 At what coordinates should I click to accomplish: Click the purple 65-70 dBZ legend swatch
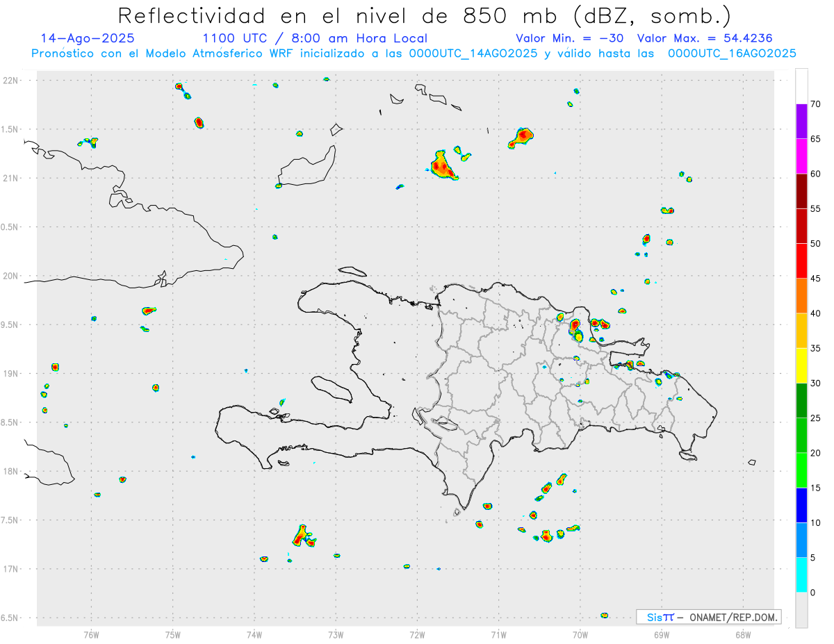pos(801,122)
